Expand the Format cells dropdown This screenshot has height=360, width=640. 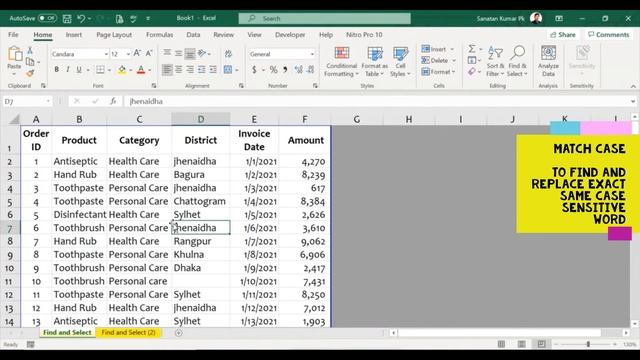453,72
